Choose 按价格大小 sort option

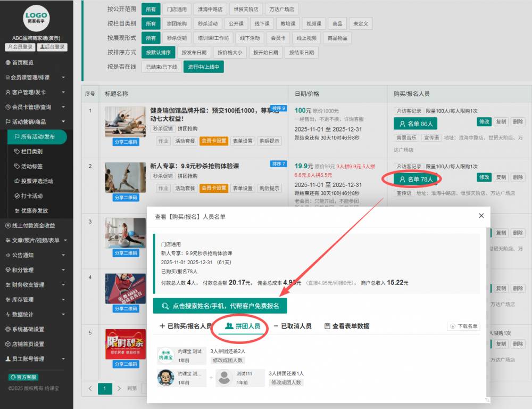pyautogui.click(x=230, y=52)
